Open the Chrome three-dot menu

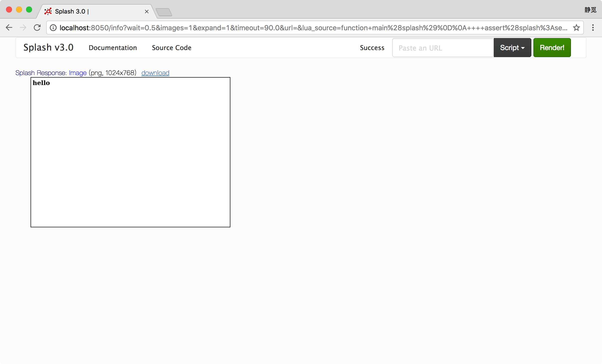pos(593,28)
